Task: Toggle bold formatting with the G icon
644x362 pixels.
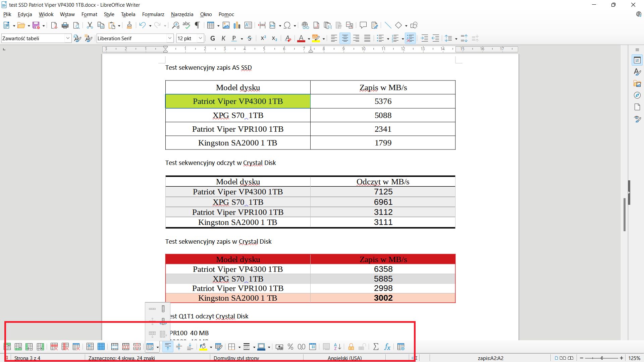Action: (x=212, y=38)
